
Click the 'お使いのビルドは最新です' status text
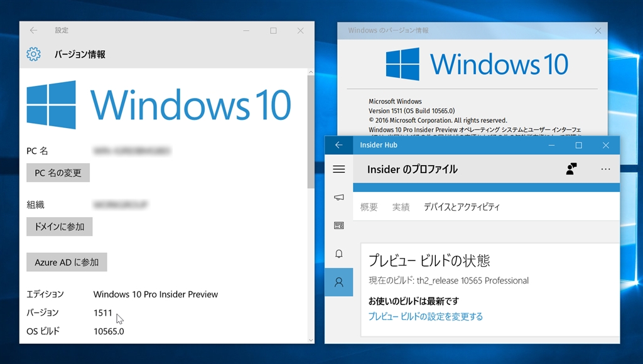[413, 301]
